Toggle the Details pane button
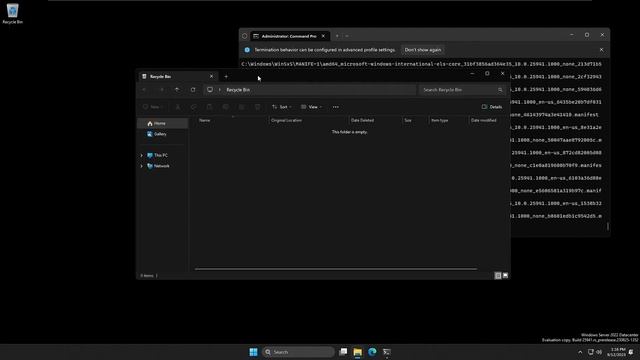 (x=492, y=107)
